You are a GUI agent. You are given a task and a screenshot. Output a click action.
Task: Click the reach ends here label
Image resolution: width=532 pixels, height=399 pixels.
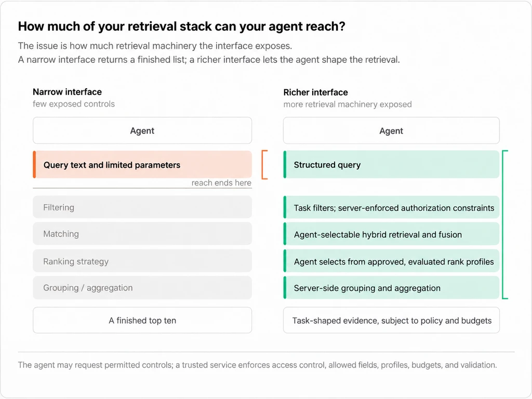221,183
